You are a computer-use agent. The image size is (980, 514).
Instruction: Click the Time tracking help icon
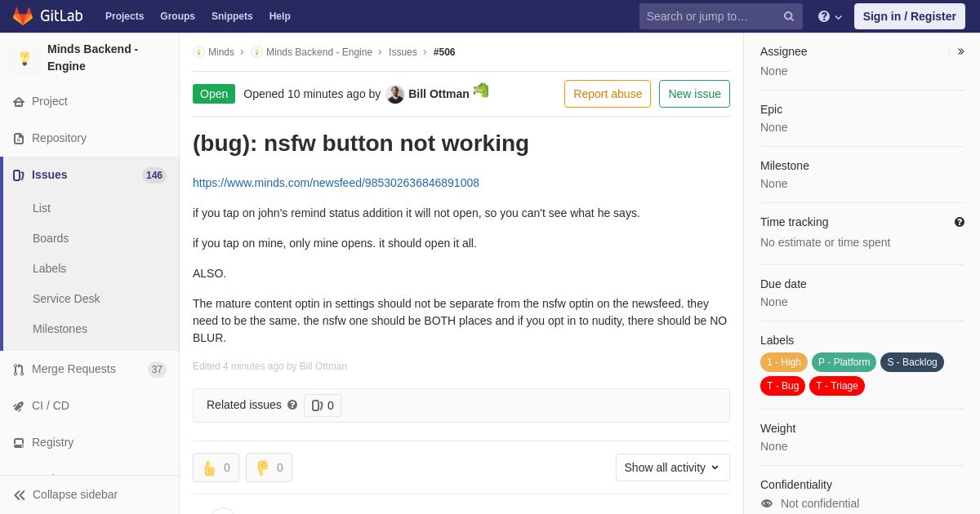(960, 222)
